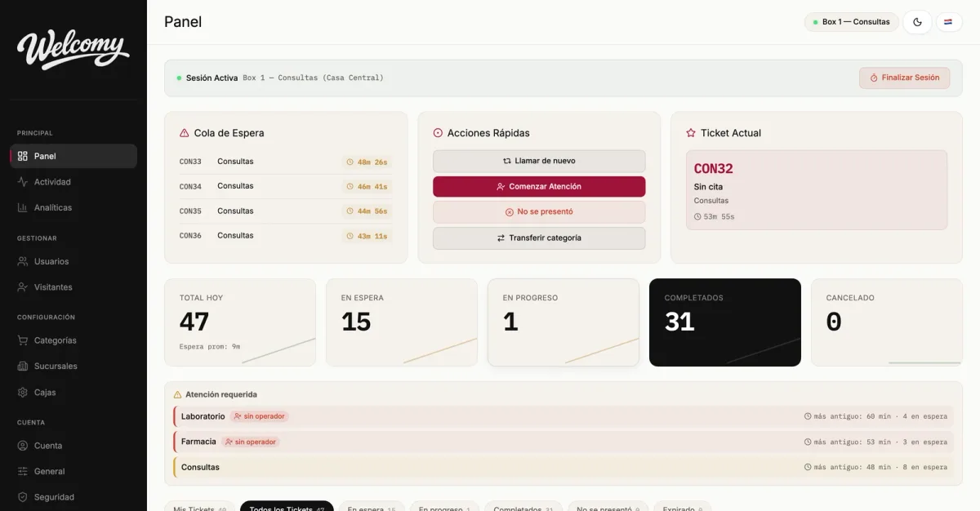The width and height of the screenshot is (980, 511).
Task: Toggle dark mode with the moon button
Action: (x=917, y=22)
